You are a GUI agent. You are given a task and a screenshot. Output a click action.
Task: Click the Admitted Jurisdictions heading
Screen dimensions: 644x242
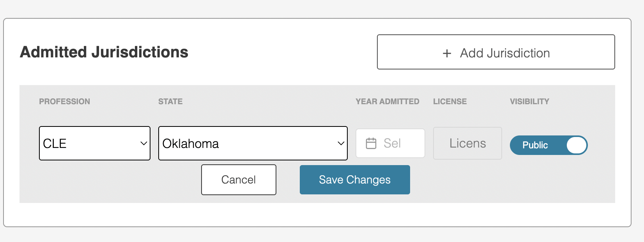tap(104, 52)
